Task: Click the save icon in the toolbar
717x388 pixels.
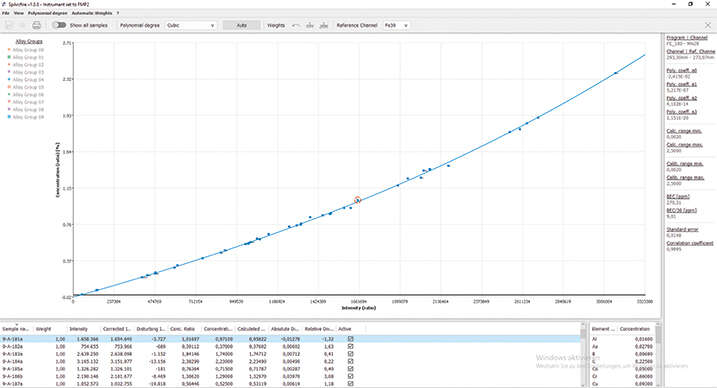Action: tap(9, 25)
